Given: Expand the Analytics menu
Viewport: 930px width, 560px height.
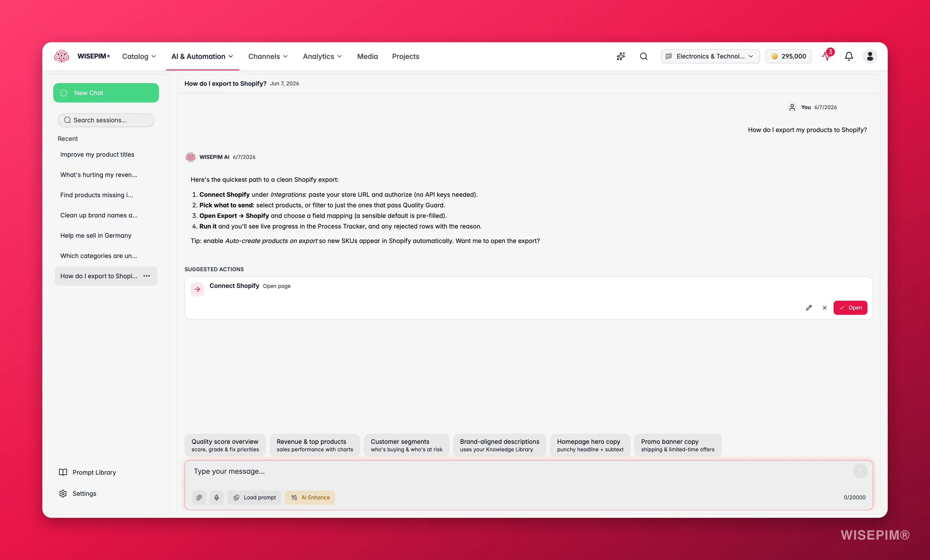Looking at the screenshot, I should [322, 56].
